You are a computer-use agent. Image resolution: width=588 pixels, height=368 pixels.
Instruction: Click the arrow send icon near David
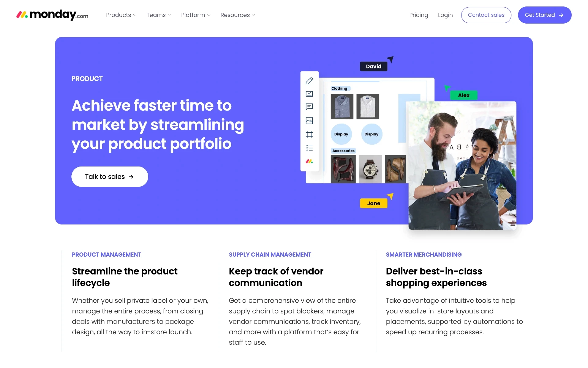(390, 57)
